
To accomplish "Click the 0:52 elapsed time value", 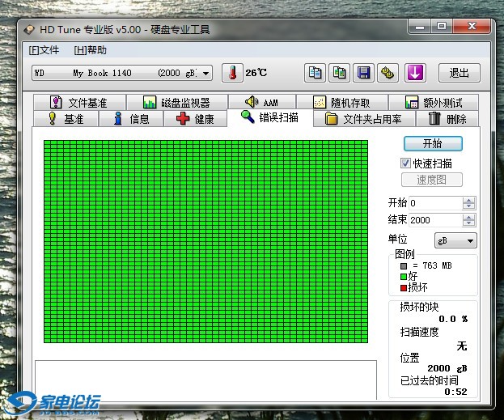I will click(455, 392).
